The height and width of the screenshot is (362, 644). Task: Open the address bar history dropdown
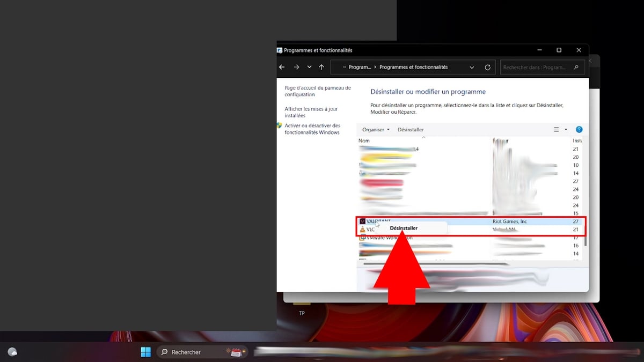tap(472, 68)
